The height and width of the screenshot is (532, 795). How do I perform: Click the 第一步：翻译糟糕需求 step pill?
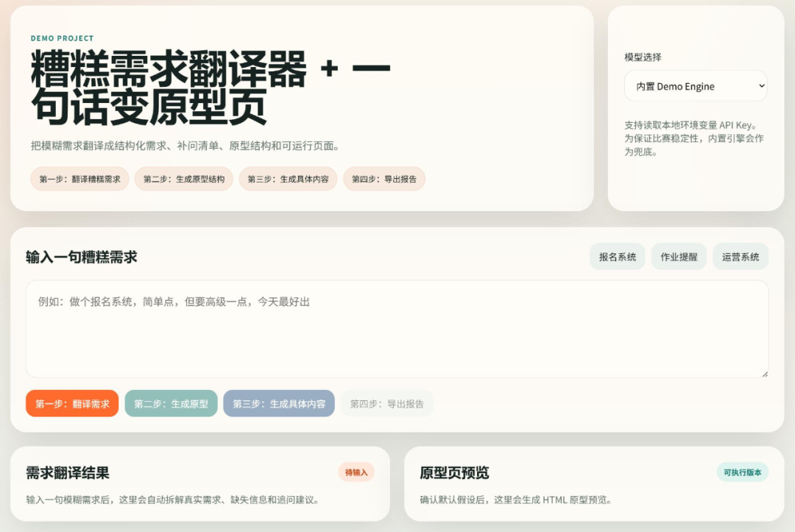click(x=79, y=179)
